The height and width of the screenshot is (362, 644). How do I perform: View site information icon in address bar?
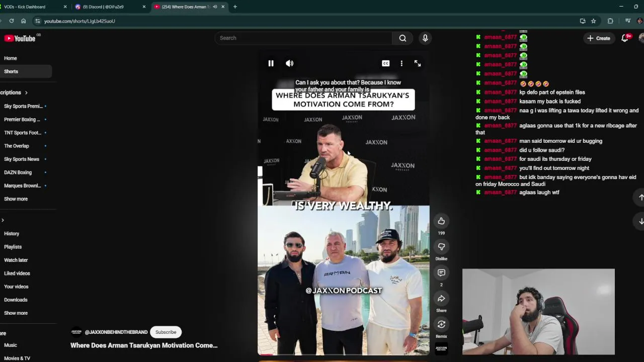[x=37, y=21]
